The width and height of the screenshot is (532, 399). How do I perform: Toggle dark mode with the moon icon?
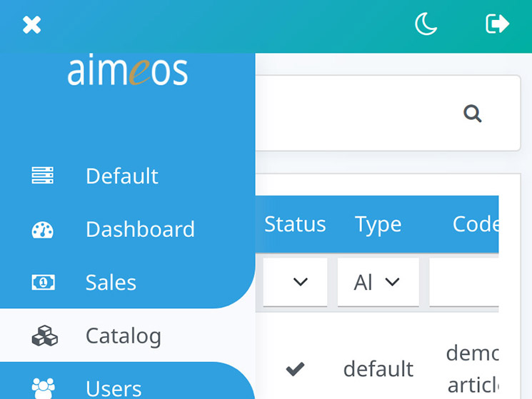(x=426, y=25)
